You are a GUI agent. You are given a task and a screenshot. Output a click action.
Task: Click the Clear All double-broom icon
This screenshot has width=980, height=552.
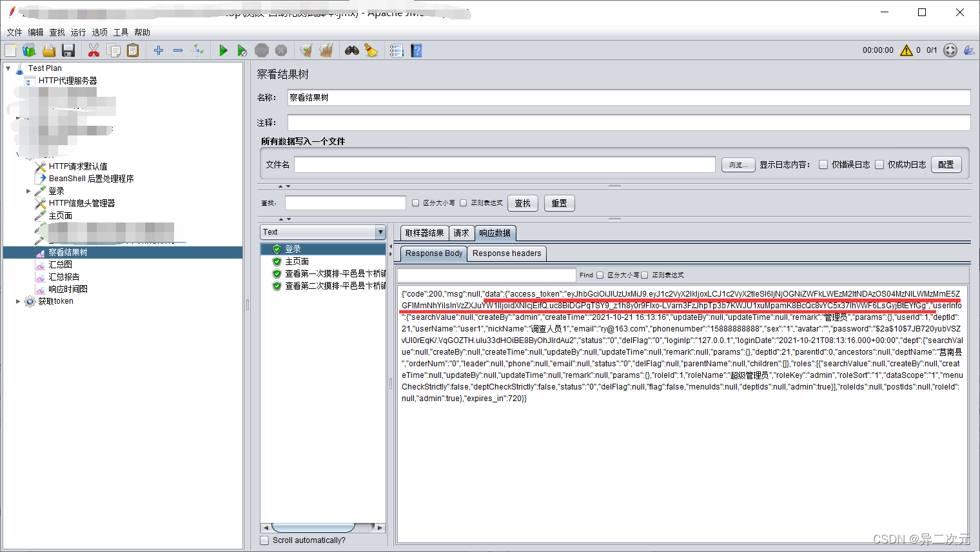tap(326, 50)
